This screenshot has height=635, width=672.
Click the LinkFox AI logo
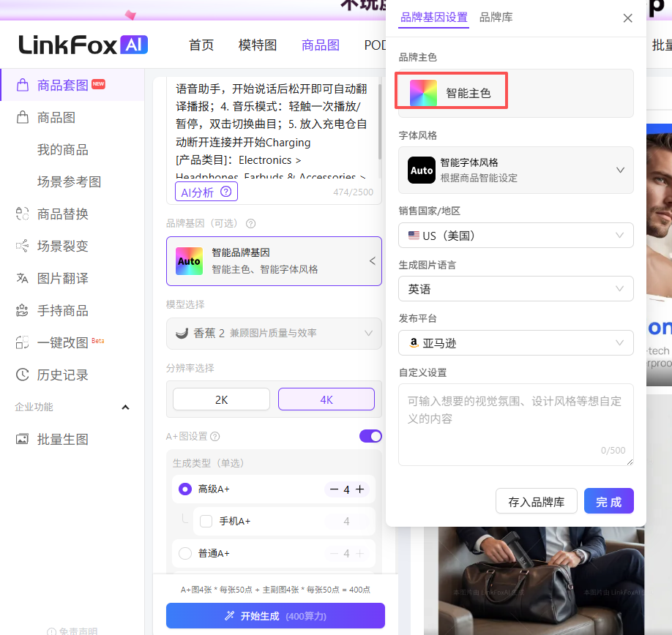(83, 45)
